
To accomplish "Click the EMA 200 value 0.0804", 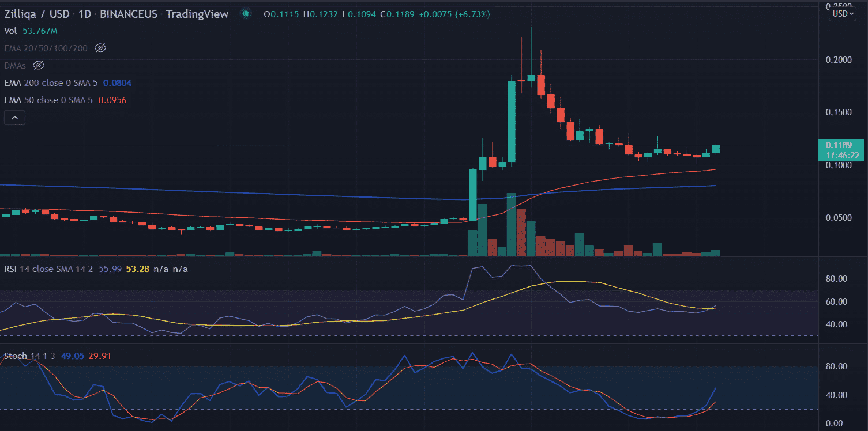I will pos(117,83).
